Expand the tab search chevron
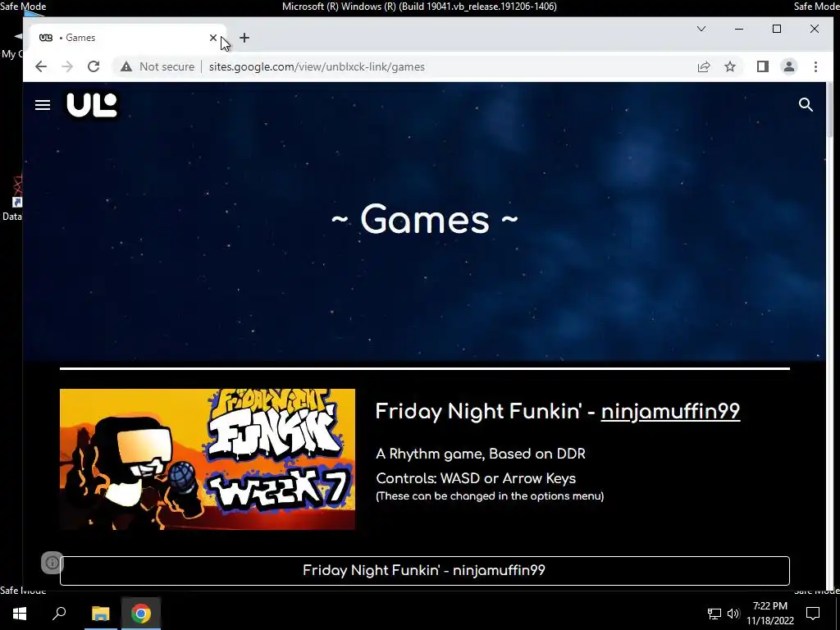The image size is (840, 630). (701, 29)
